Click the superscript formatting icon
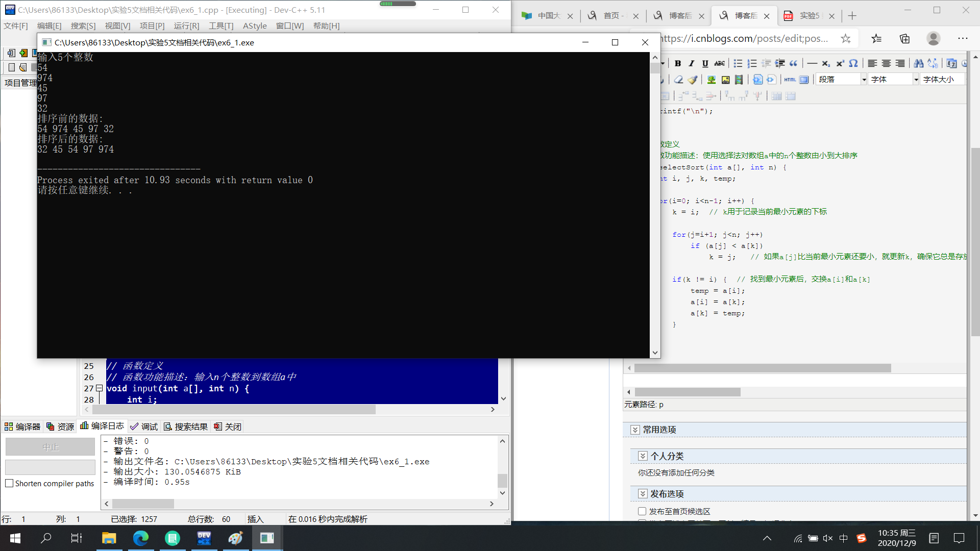The height and width of the screenshot is (551, 980). click(x=840, y=63)
